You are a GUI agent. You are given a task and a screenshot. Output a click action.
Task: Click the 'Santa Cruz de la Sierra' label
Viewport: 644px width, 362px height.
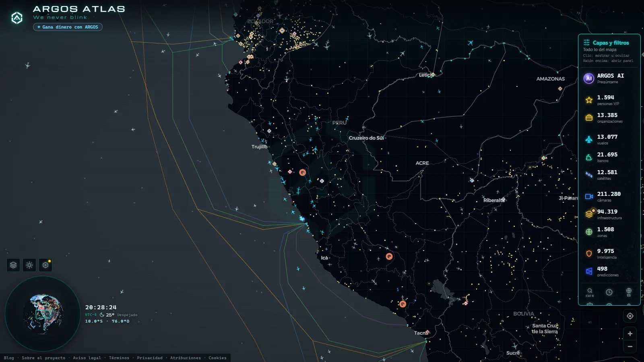(x=545, y=329)
